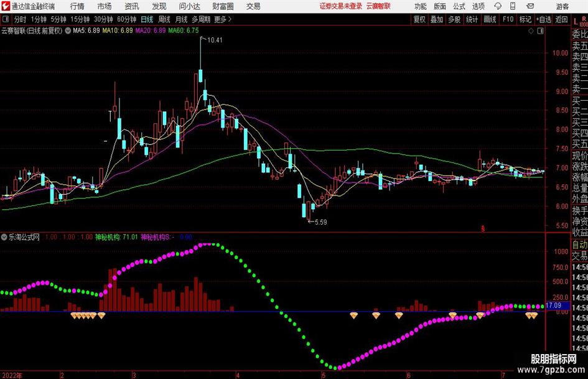Viewport: 588px width, 379px height.
Task: Click the 2022年 date axis label
Action: [x=12, y=375]
